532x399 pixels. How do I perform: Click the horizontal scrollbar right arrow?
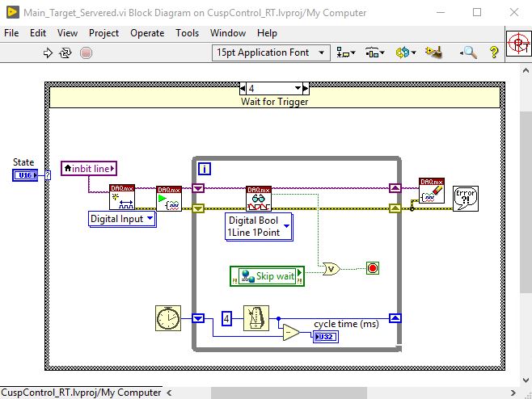pyautogui.click(x=513, y=393)
